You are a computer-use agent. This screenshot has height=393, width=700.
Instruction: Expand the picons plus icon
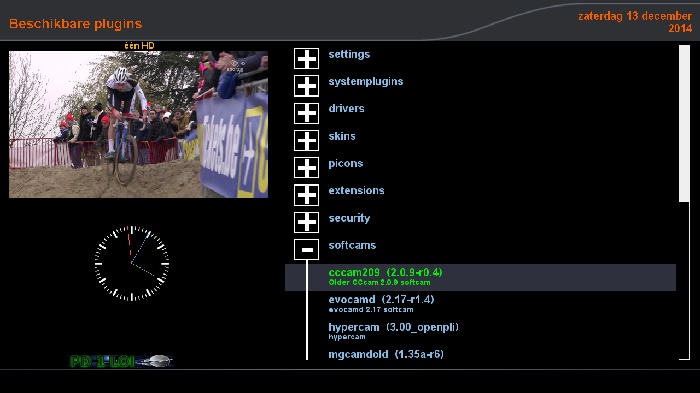click(x=306, y=168)
